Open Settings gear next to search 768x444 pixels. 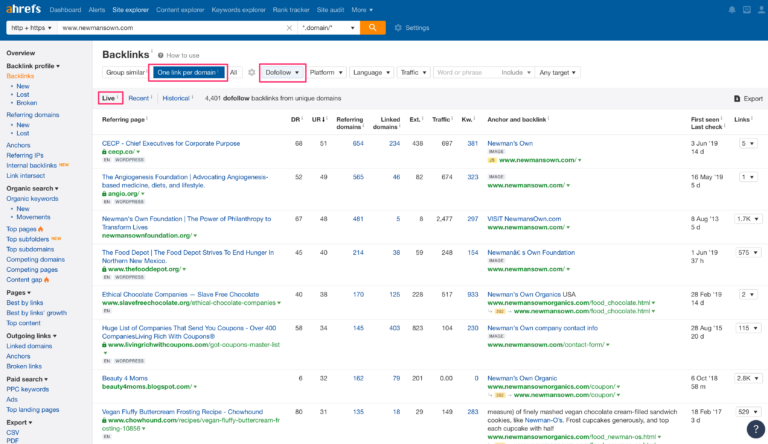[398, 28]
